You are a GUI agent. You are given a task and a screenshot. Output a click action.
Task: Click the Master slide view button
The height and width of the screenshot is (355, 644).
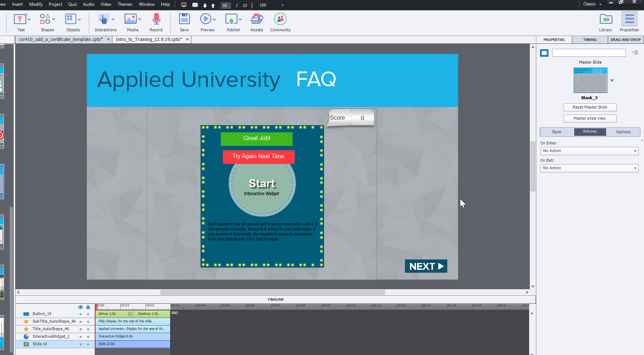click(x=590, y=119)
